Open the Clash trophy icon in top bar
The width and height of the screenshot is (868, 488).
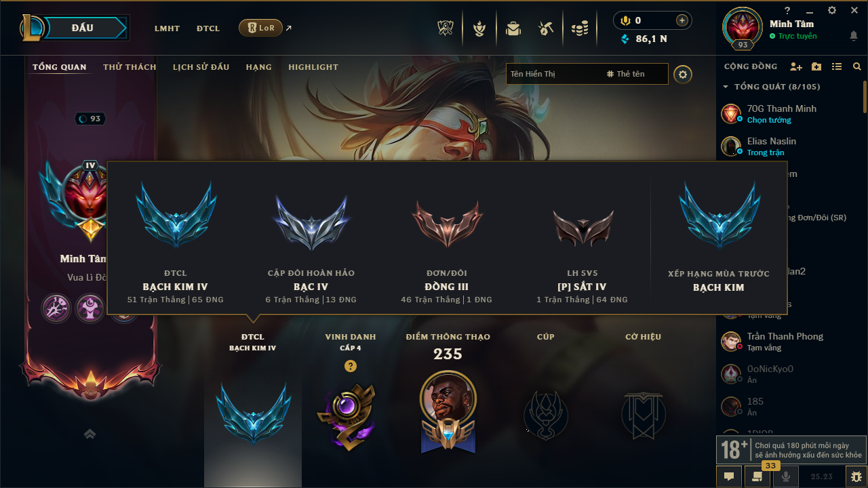446,28
